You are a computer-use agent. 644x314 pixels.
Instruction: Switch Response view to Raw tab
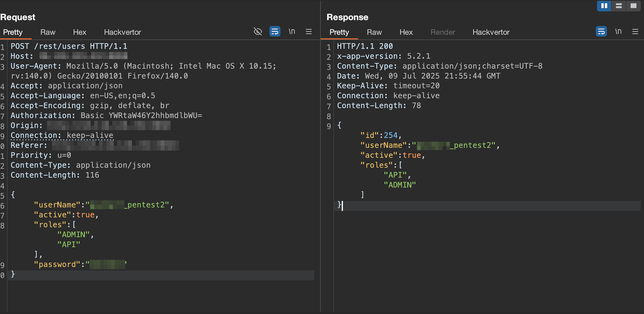tap(374, 32)
